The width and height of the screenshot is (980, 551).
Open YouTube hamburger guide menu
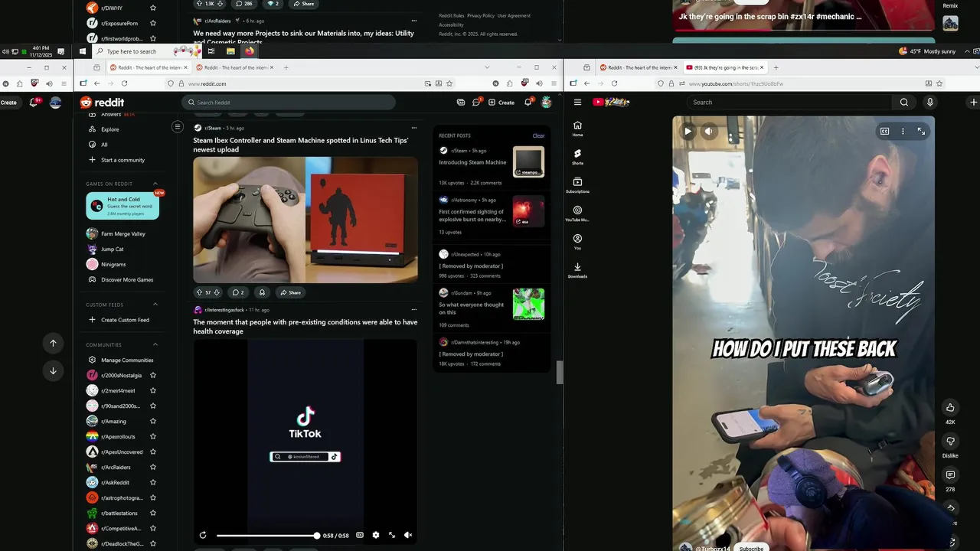[577, 102]
